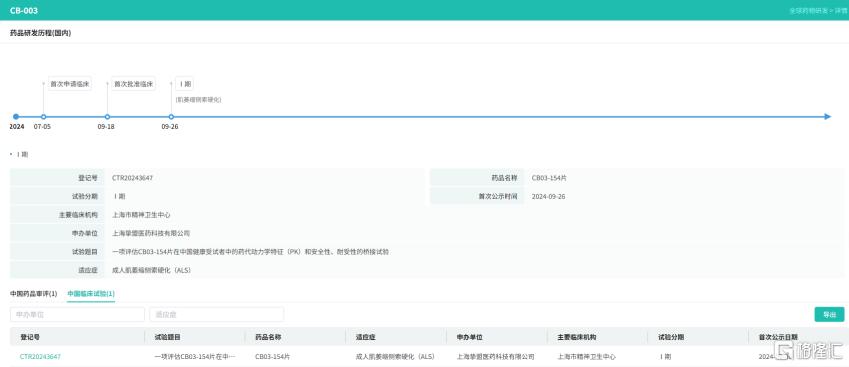Screen dimensions: 849x367
Task: Select the Ⅰ期 timeline label box
Action: (x=185, y=84)
